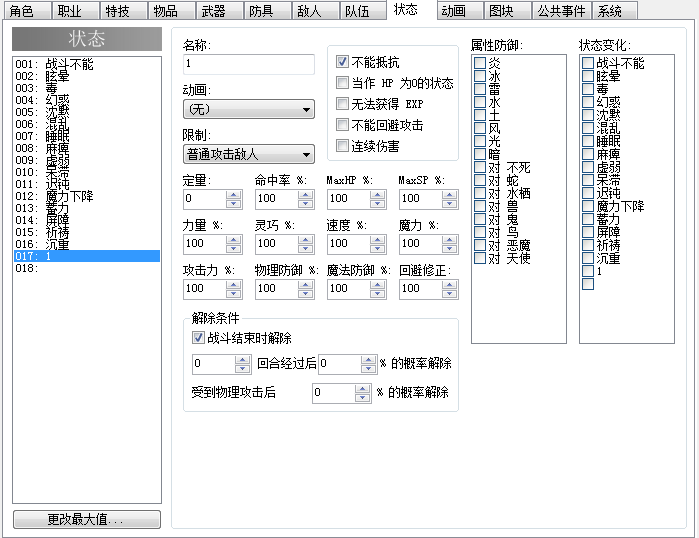Screen dimensions: 699x538
Task: Decrease 回避修正 using the down arrow
Action: coord(449,294)
